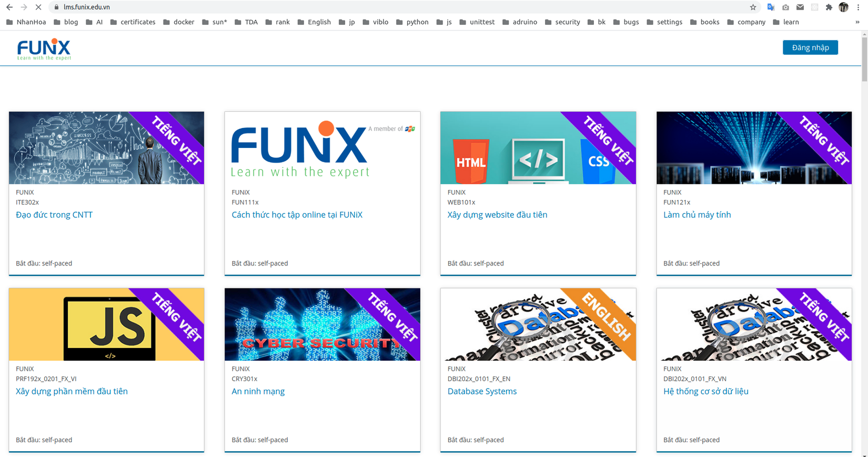Open the course Xây dựng phần mềm đầu tiên
This screenshot has width=868, height=457.
coord(72,391)
